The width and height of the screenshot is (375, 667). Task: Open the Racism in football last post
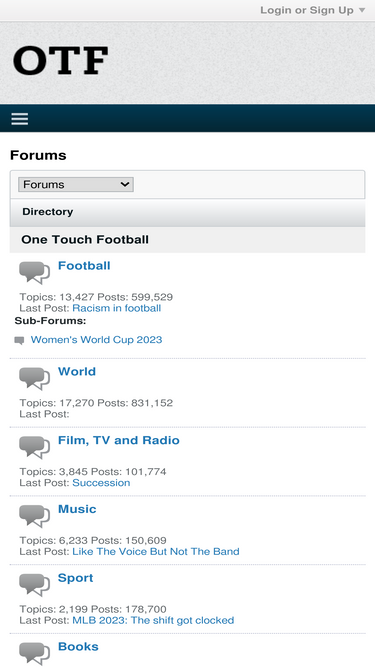(116, 308)
